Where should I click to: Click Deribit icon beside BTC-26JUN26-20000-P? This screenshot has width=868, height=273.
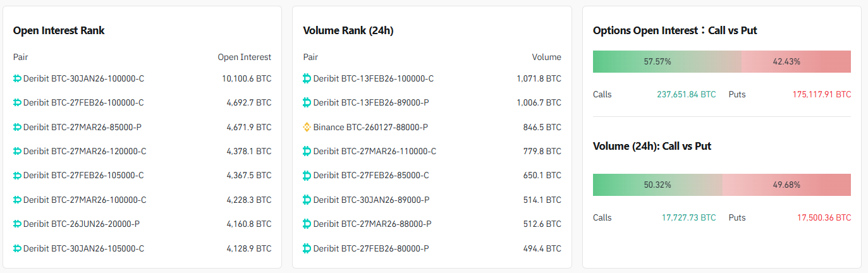point(17,224)
